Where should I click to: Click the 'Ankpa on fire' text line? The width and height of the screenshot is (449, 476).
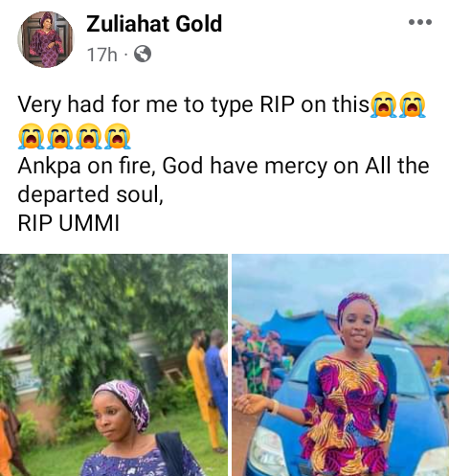[223, 166]
